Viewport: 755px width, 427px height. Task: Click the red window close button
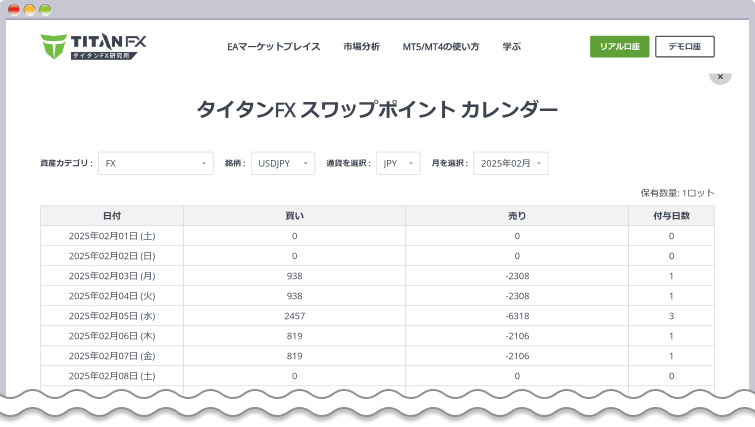coord(14,10)
